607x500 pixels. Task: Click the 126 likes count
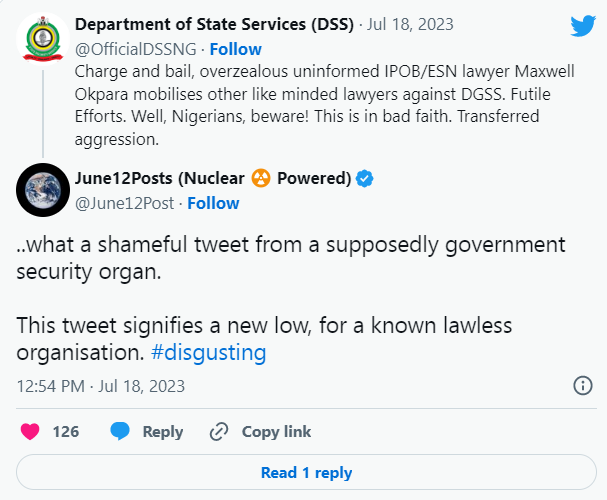(x=66, y=432)
